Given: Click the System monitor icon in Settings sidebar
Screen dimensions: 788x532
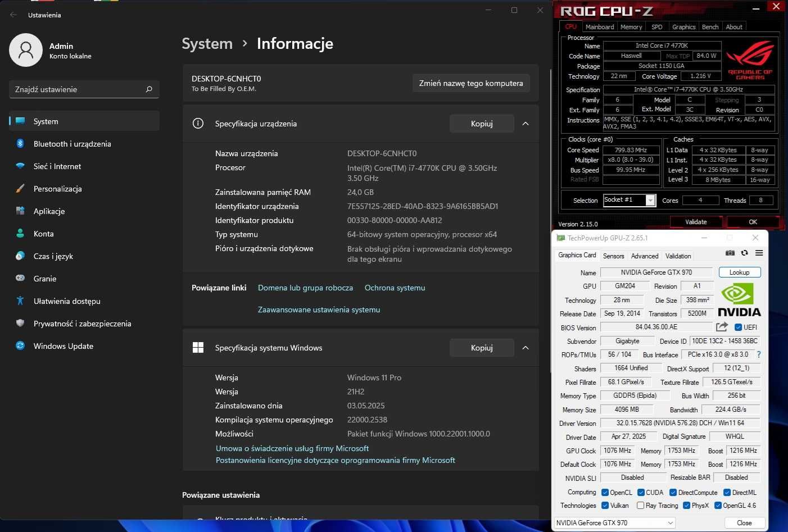Looking at the screenshot, I should (20, 121).
